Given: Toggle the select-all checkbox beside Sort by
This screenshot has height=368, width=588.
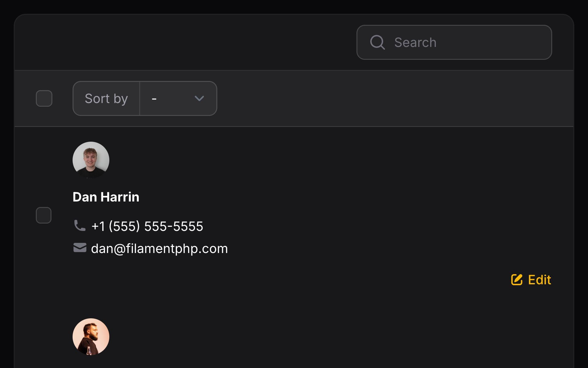Looking at the screenshot, I should tap(44, 98).
